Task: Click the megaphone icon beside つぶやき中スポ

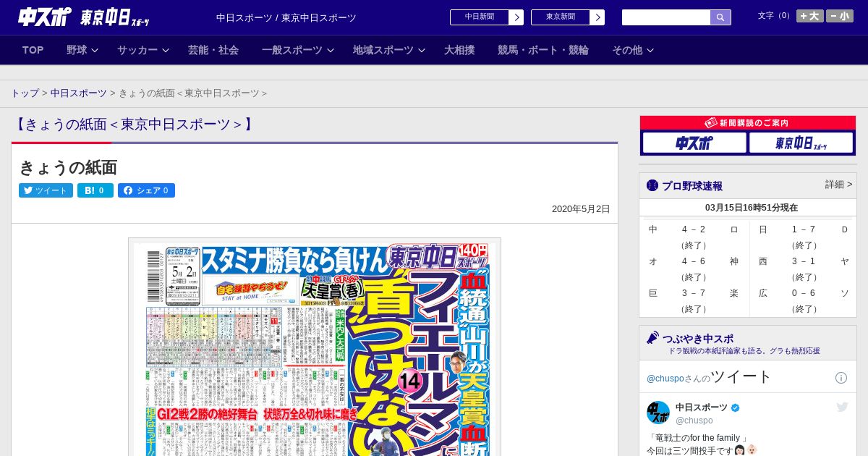Action: click(x=652, y=337)
